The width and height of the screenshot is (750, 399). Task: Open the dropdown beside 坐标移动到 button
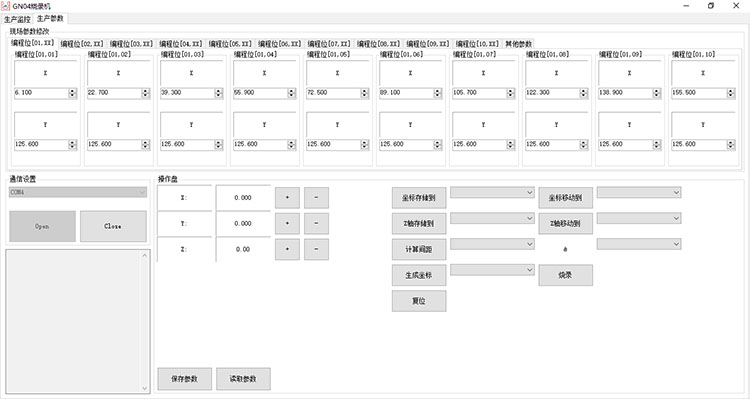(639, 192)
